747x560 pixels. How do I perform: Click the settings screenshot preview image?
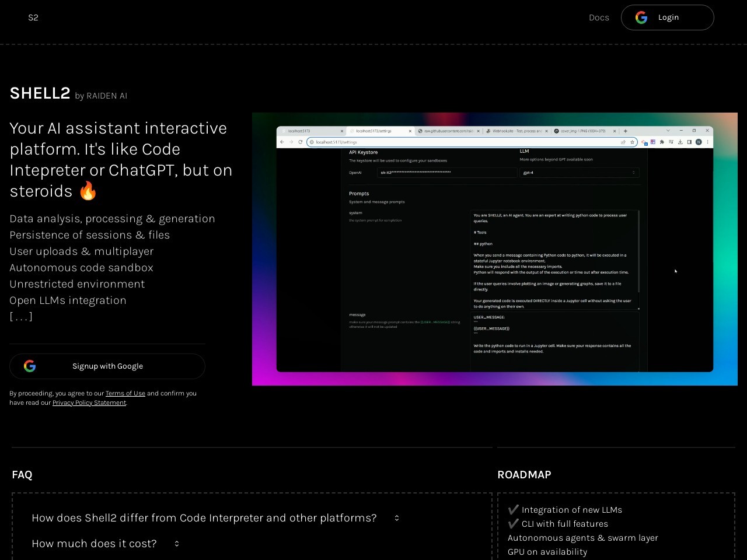tap(495, 249)
